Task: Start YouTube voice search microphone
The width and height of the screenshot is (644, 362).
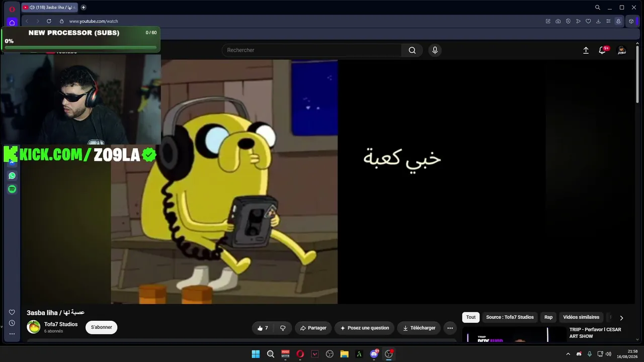Action: [435, 50]
